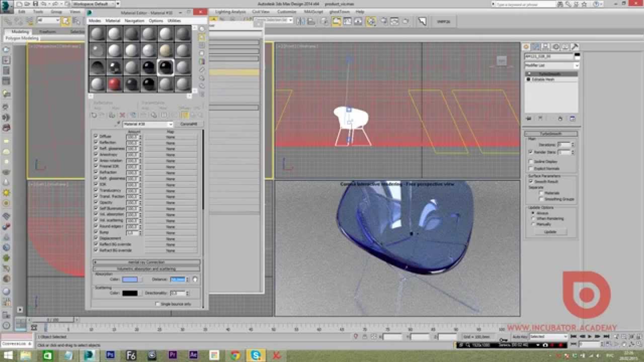Click the Auto Key button
This screenshot has width=644, height=362.
tap(519, 336)
